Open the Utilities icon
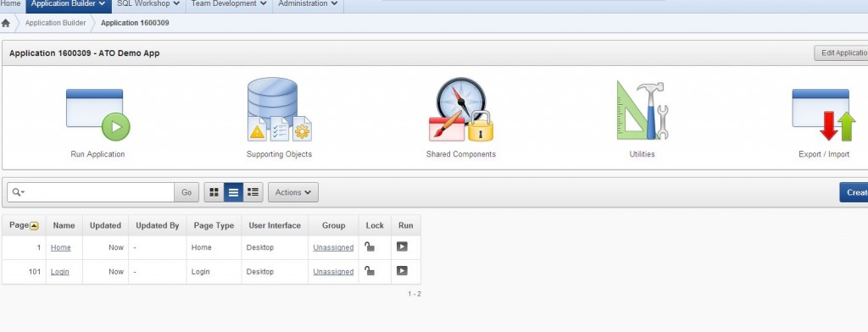 (643, 111)
